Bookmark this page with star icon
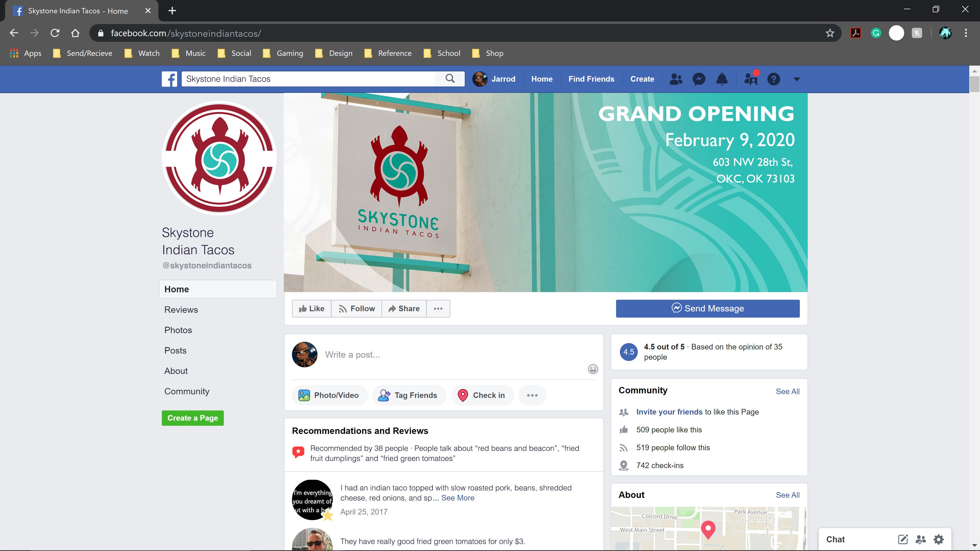Screen dimensions: 980x551 click(x=830, y=33)
